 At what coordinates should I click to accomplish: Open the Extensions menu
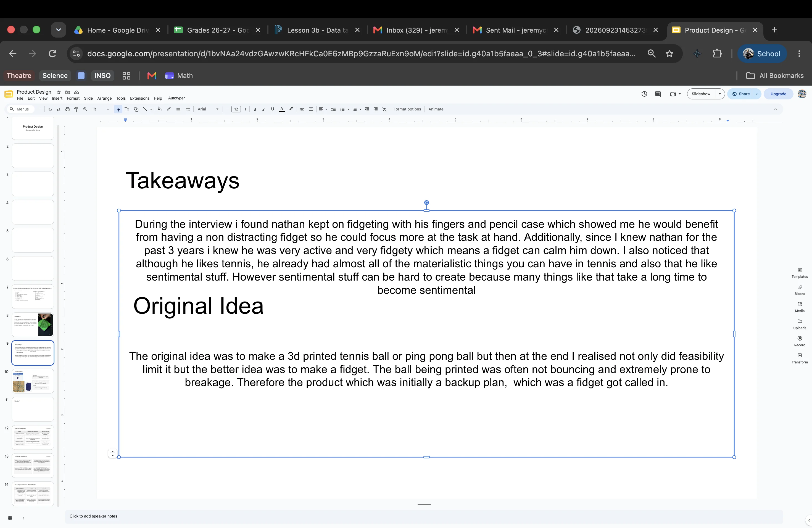139,99
